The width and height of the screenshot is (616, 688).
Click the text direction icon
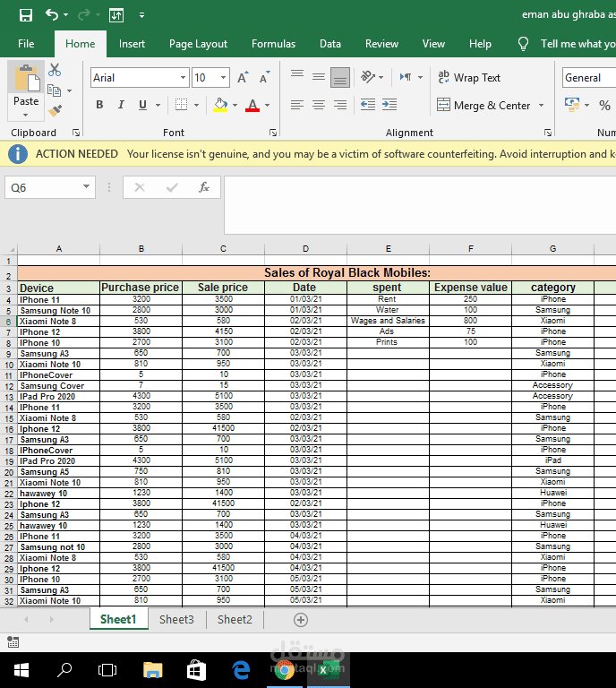[406, 77]
